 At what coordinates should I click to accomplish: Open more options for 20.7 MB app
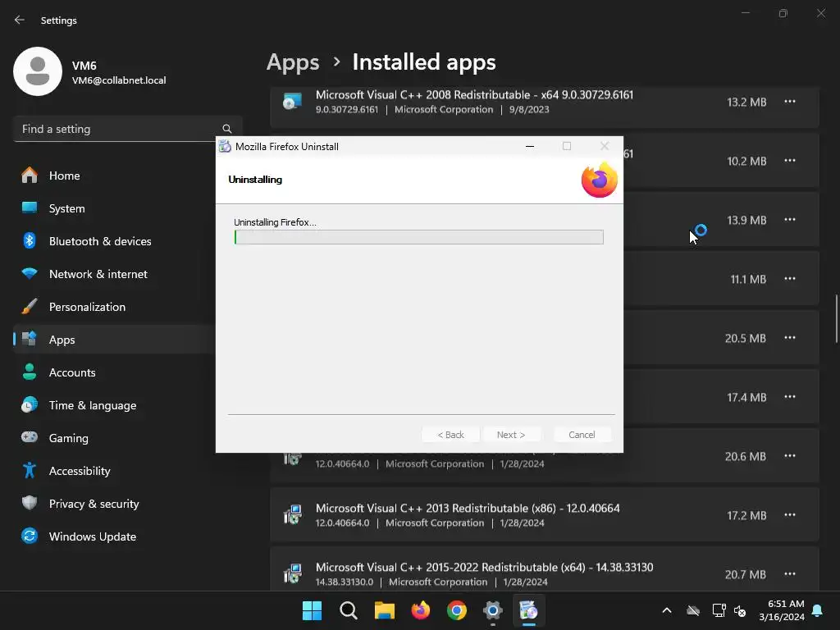(x=790, y=573)
